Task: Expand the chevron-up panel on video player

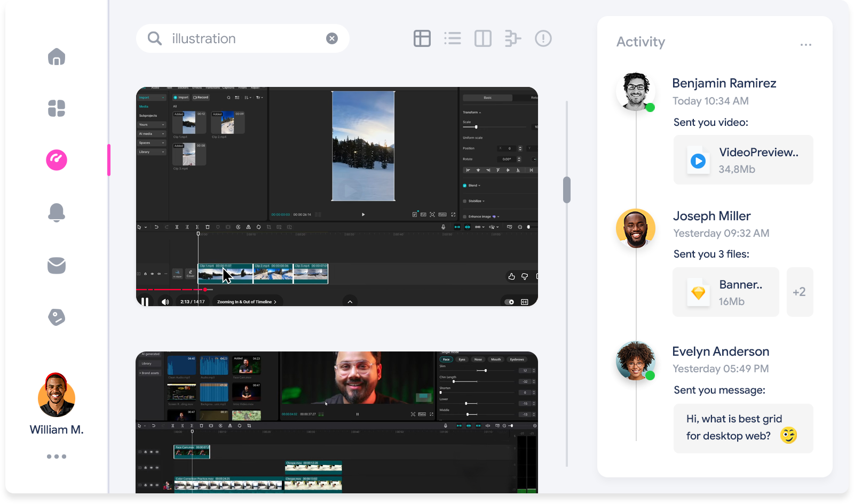Action: (x=350, y=302)
